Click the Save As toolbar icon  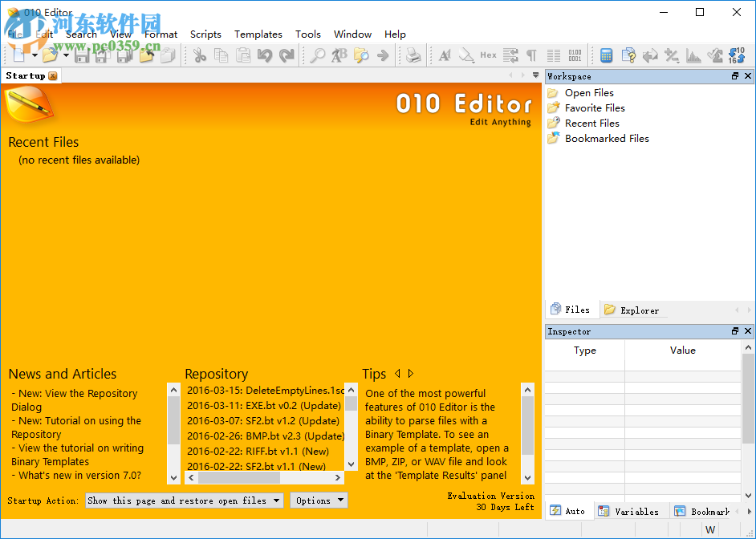[x=102, y=55]
